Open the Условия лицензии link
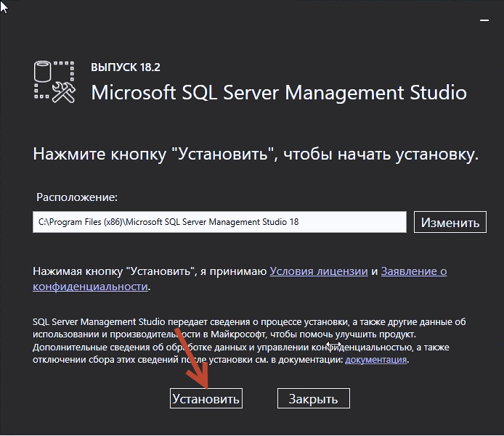This screenshot has width=504, height=436. [x=319, y=271]
